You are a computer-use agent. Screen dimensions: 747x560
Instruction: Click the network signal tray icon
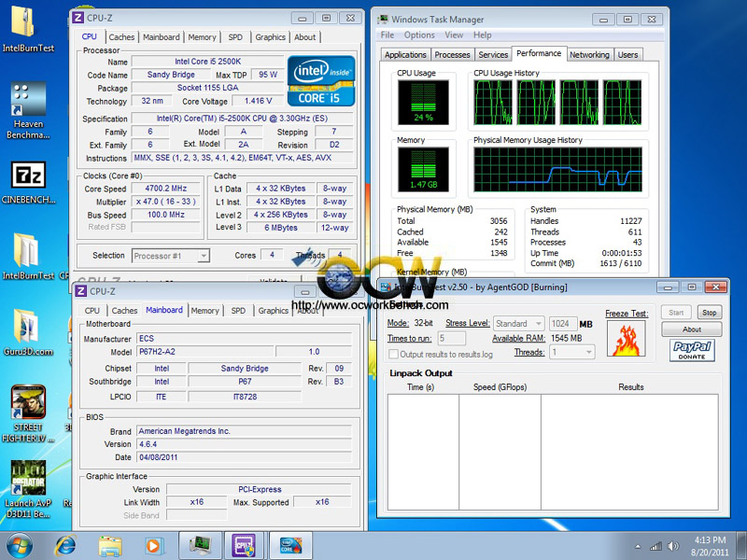point(656,546)
